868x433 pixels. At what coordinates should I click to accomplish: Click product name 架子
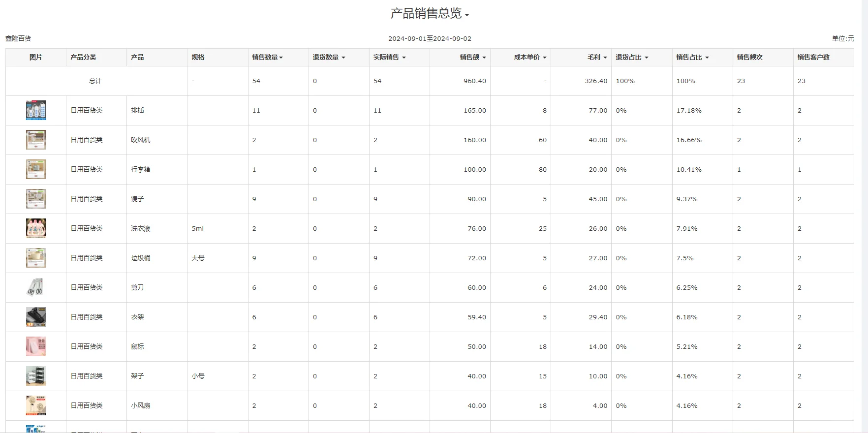[137, 376]
